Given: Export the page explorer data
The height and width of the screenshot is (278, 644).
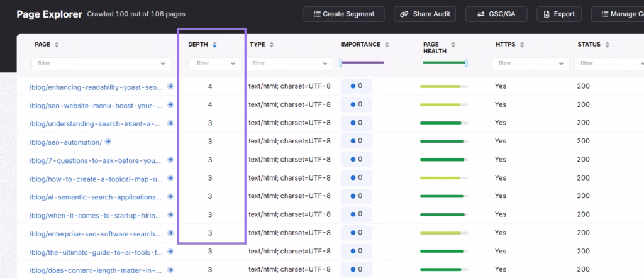Looking at the screenshot, I should (x=559, y=14).
